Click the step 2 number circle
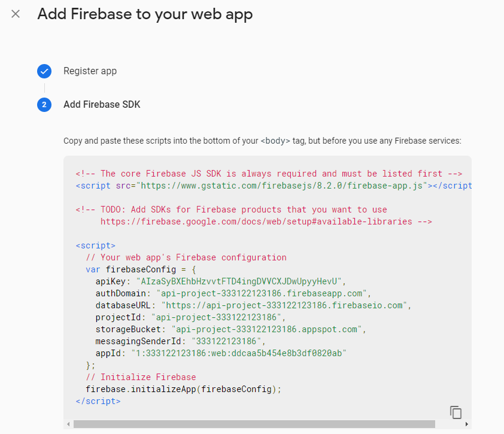This screenshot has height=434, width=504. coord(44,105)
